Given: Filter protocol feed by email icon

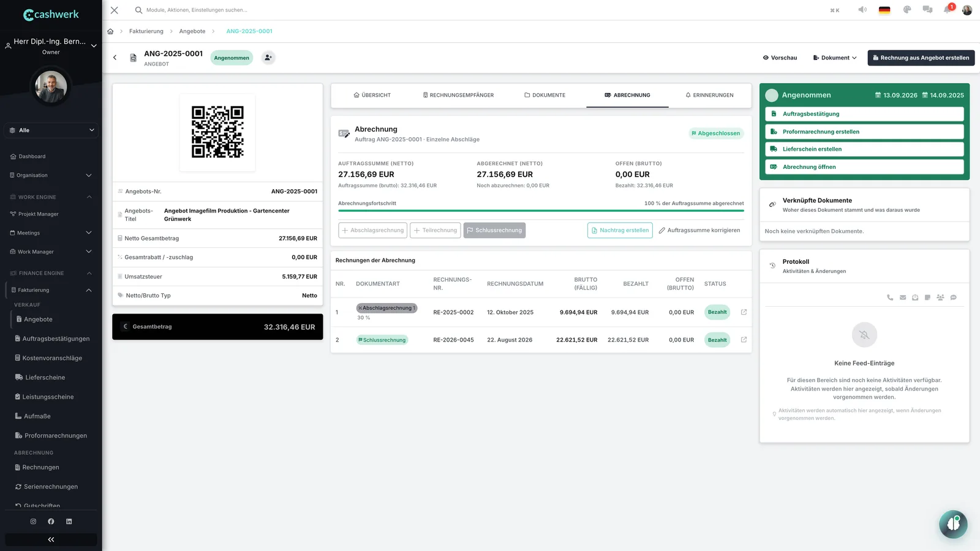Looking at the screenshot, I should (x=903, y=298).
